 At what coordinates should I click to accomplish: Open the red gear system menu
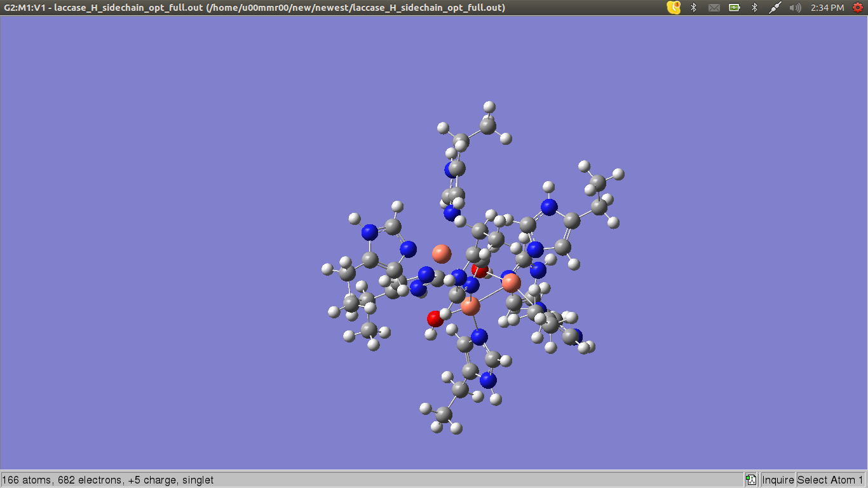(857, 8)
